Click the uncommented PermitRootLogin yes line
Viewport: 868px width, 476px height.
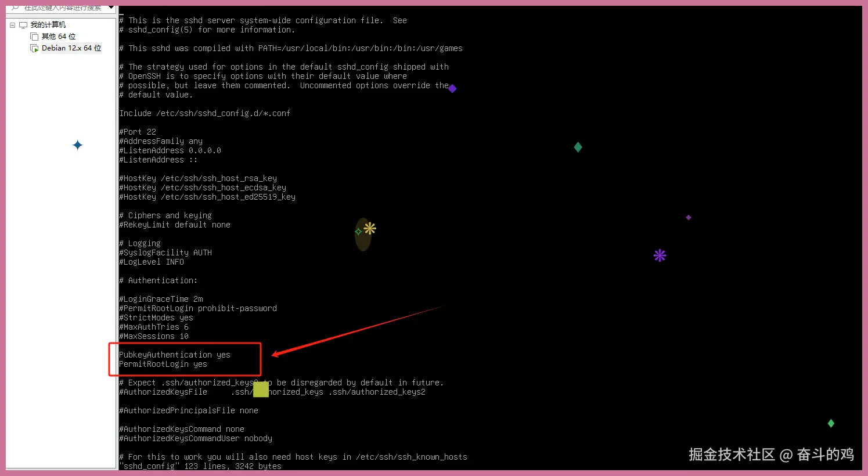pos(163,364)
